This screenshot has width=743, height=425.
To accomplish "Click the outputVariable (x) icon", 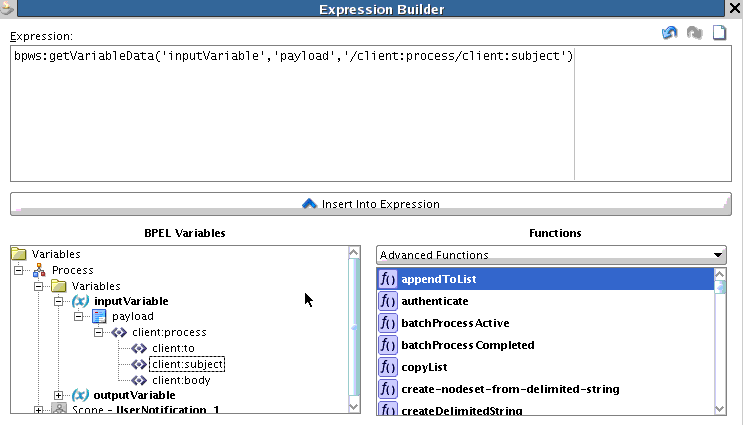I will [81, 395].
